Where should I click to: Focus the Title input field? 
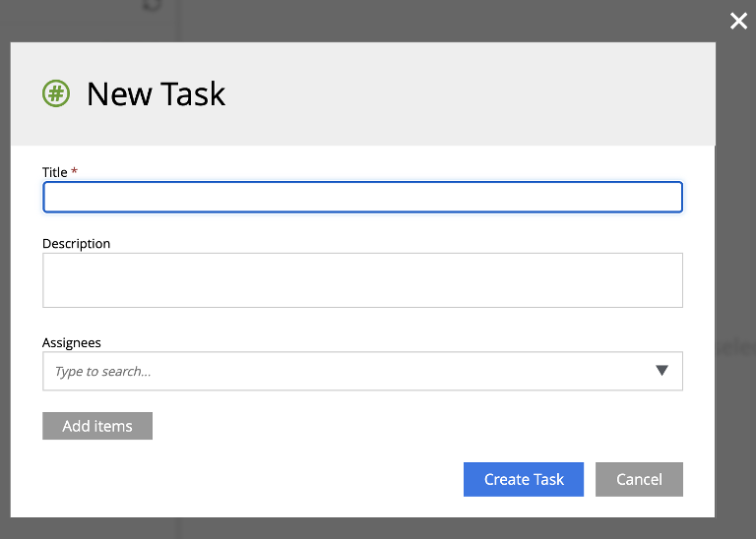click(x=362, y=197)
